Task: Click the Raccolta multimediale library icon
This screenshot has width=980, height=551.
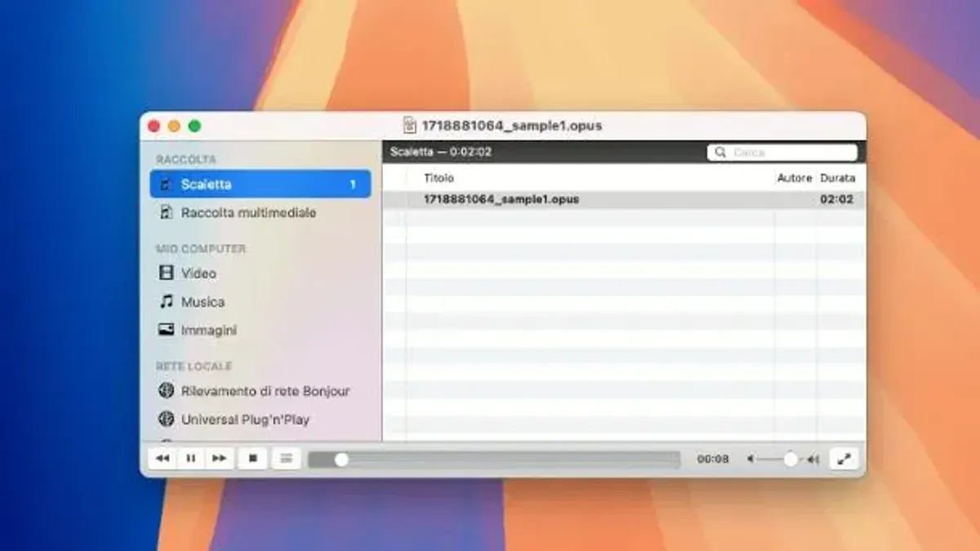Action: (167, 212)
